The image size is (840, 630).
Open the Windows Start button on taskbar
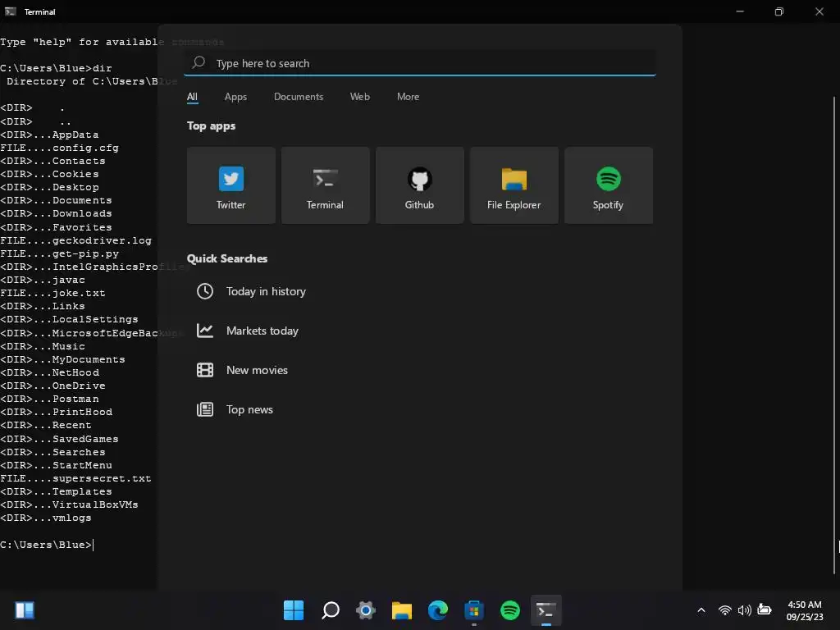[294, 610]
